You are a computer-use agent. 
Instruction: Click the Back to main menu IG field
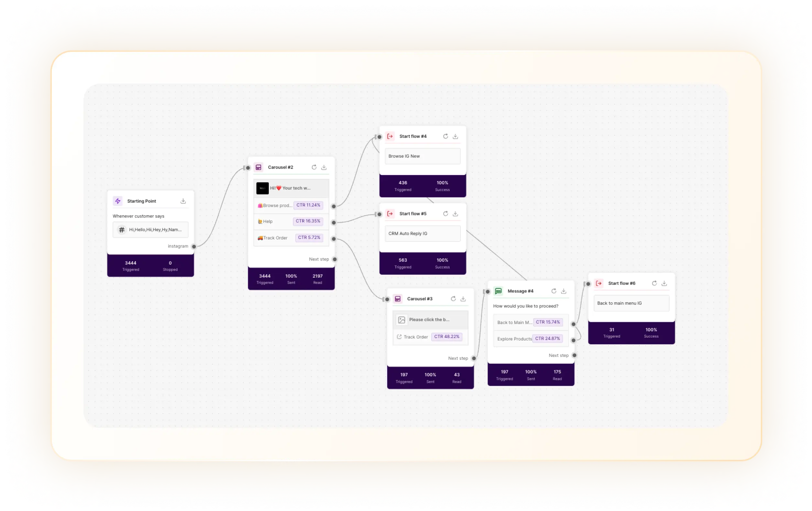(631, 303)
